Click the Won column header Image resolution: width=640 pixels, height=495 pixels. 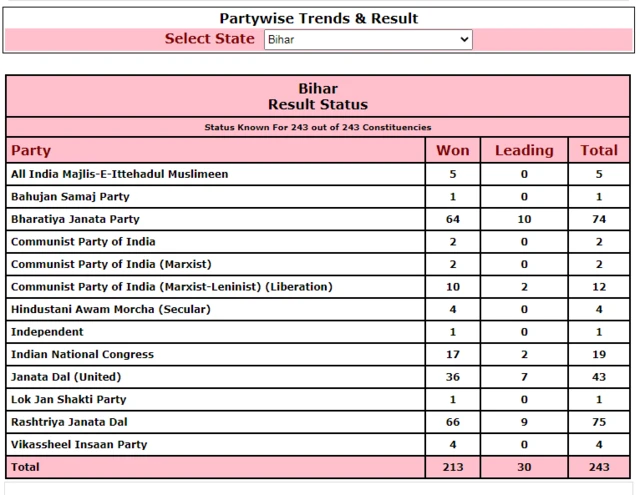[453, 151]
